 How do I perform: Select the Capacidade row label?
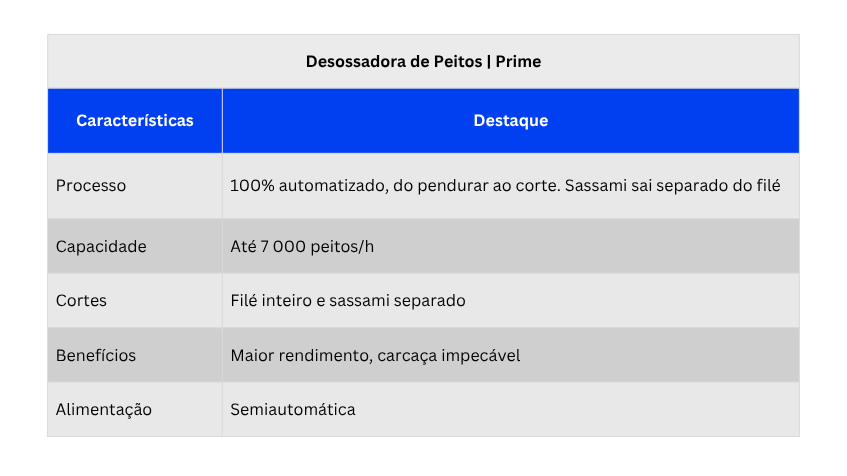101,246
